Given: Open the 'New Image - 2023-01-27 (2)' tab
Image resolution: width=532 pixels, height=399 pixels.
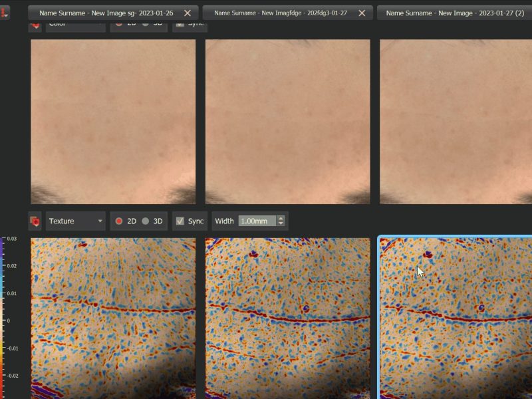Looking at the screenshot, I should tap(455, 13).
